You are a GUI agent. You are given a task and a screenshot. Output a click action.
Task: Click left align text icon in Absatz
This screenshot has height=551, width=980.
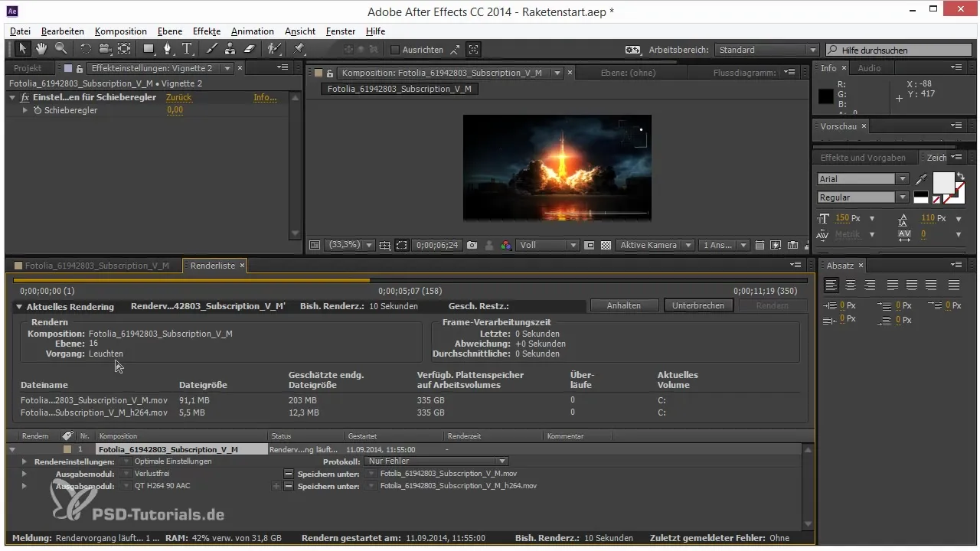pos(831,285)
